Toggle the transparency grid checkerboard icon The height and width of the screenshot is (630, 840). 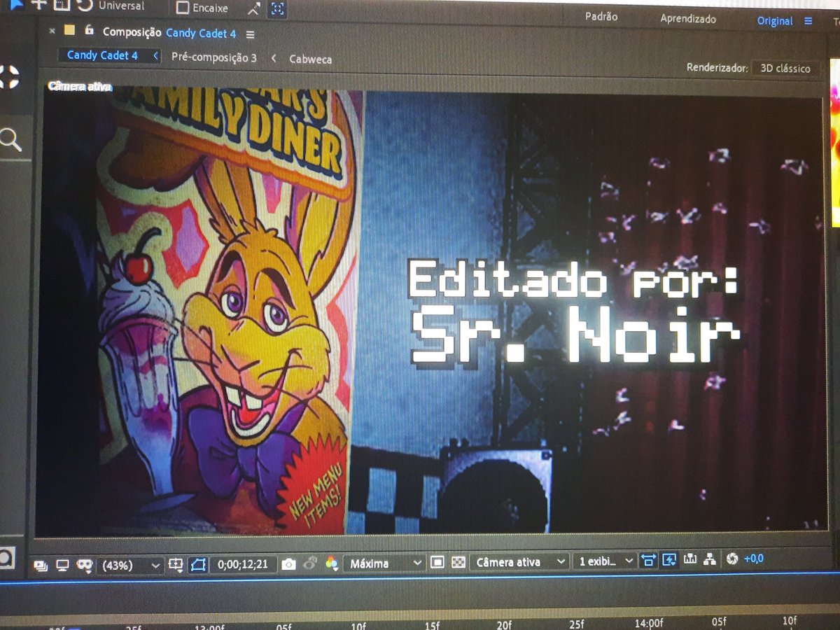(458, 561)
